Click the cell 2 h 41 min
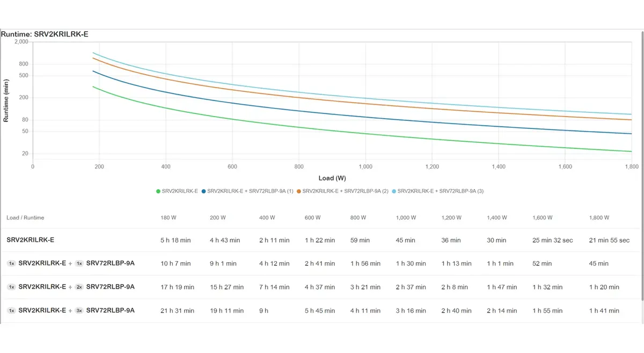This screenshot has height=353, width=644. pyautogui.click(x=320, y=264)
